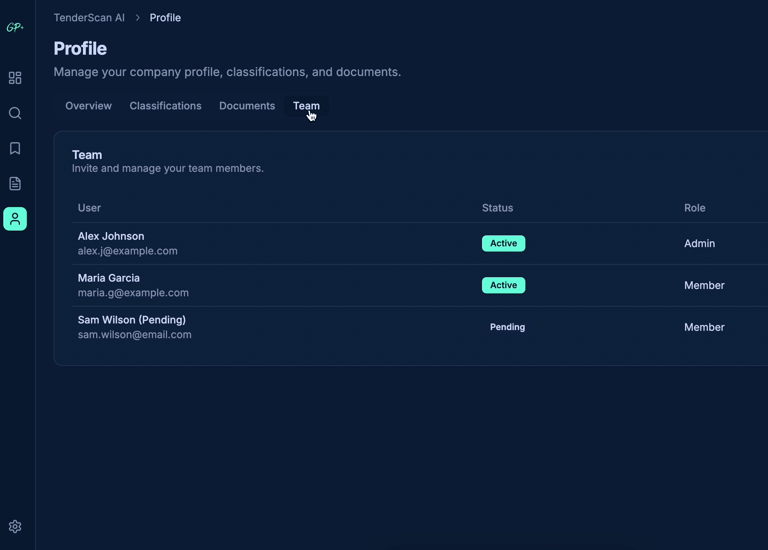Select the Team tab

[x=306, y=106]
